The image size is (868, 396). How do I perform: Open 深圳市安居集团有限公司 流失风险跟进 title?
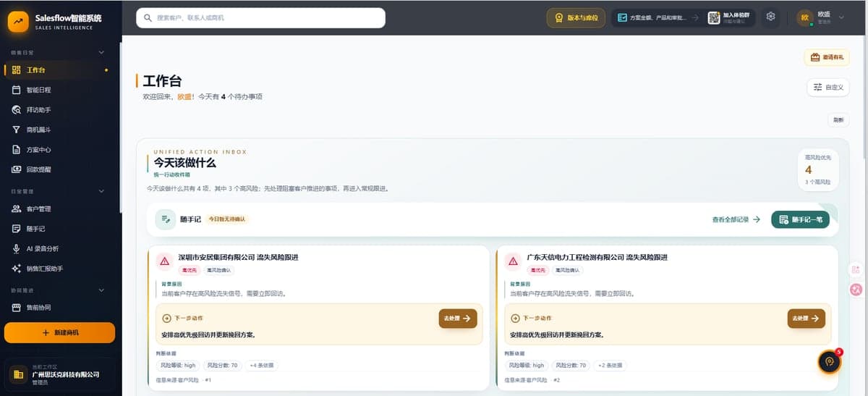pos(238,258)
